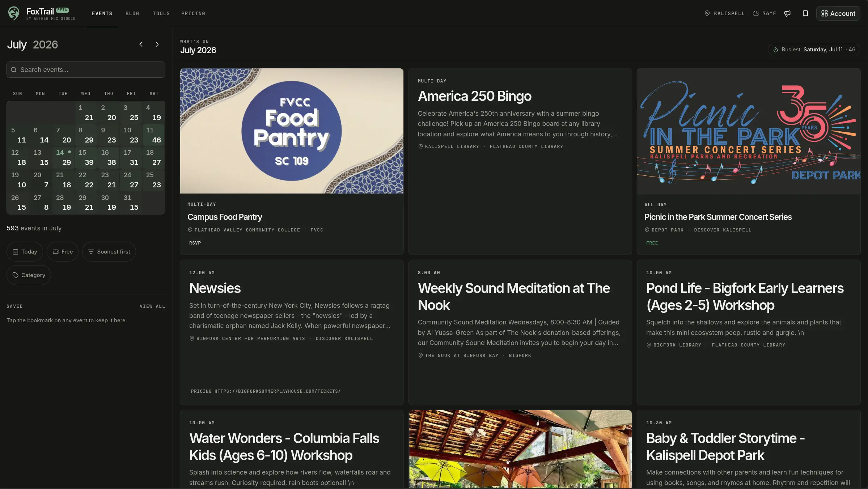Click the July 2026 calendar heading
This screenshot has height=489, width=868.
32,44
